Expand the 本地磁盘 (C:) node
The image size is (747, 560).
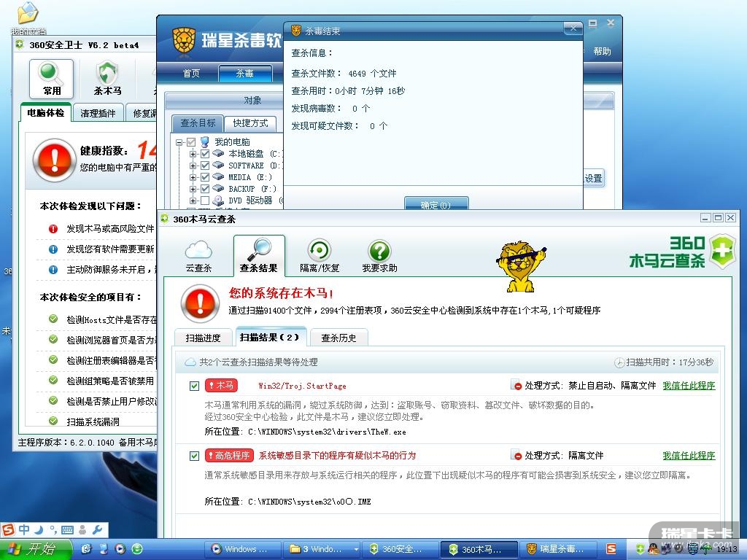[193, 154]
